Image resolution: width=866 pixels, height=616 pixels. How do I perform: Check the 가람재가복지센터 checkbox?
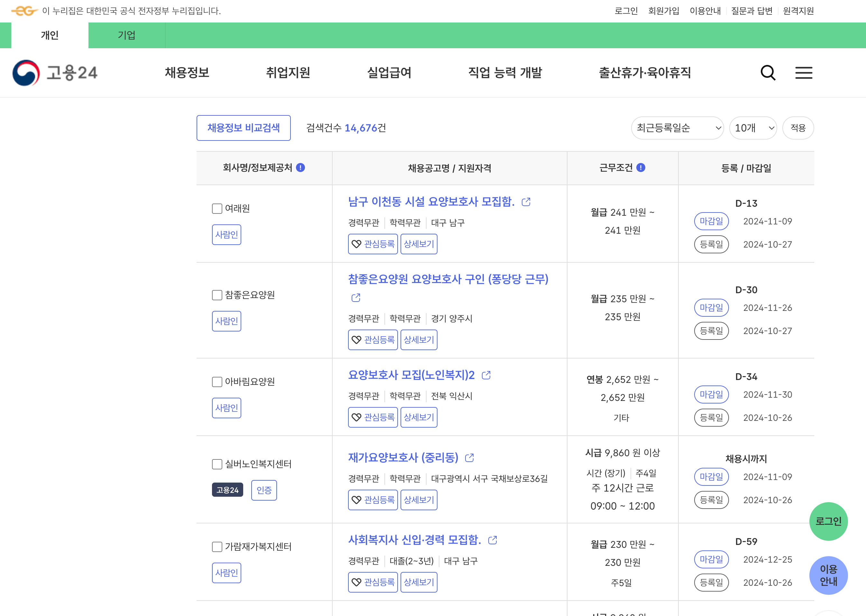217,547
